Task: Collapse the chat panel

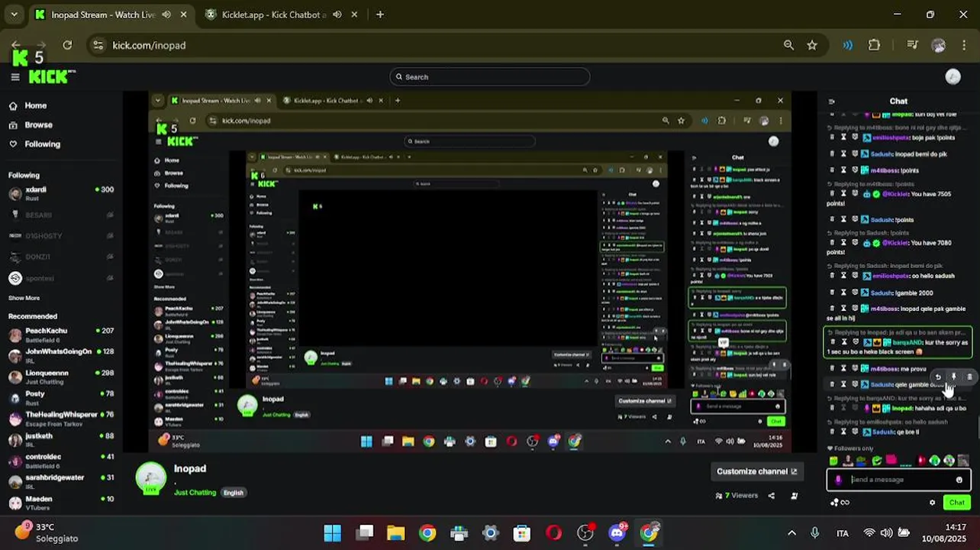Action: click(x=831, y=101)
